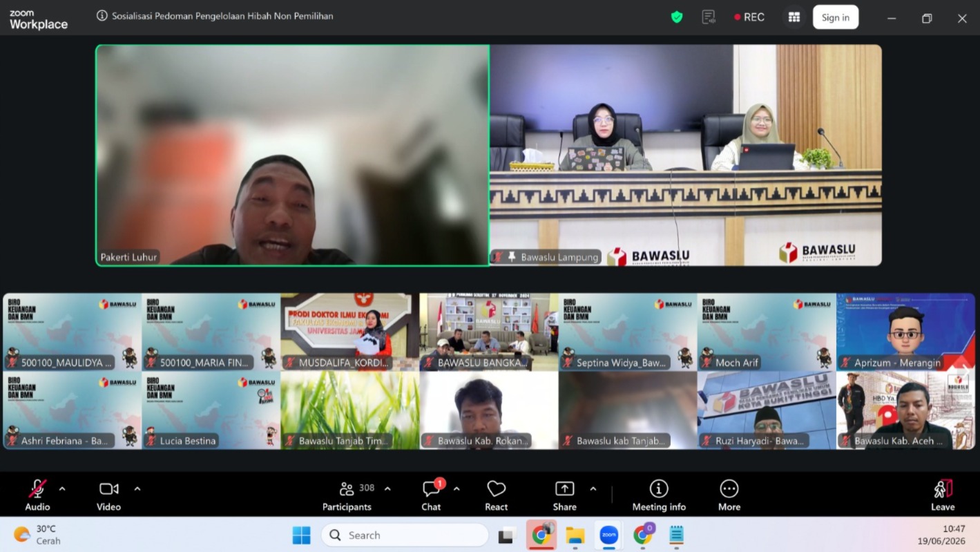This screenshot has width=980, height=552.
Task: Open the Participants panel
Action: [347, 496]
